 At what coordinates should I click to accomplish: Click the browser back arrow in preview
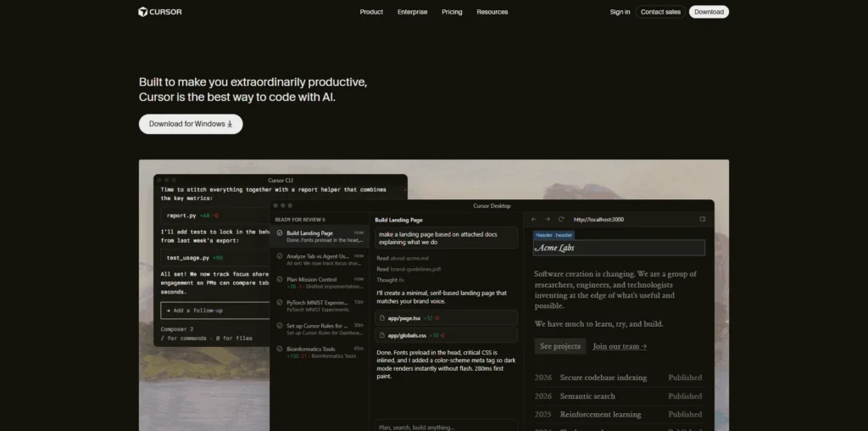(x=534, y=219)
